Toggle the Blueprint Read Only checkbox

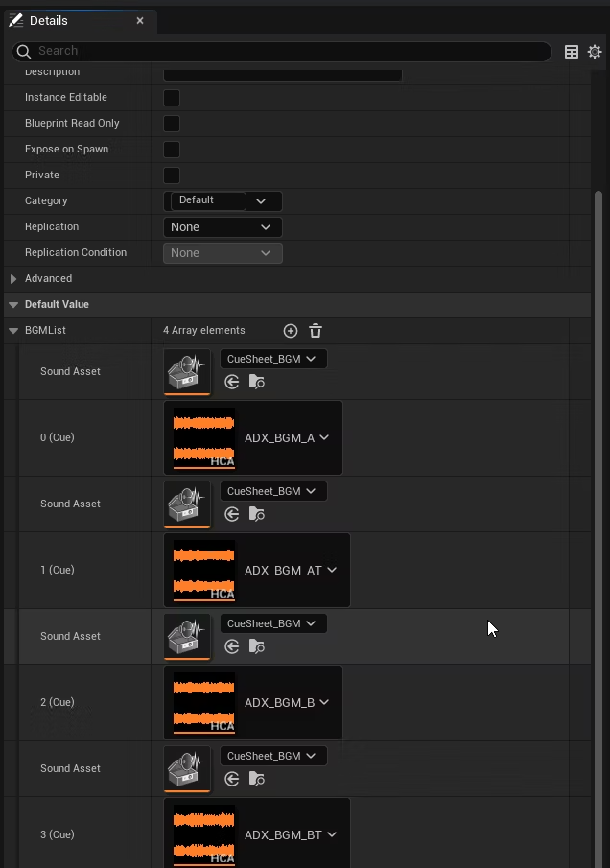(172, 124)
